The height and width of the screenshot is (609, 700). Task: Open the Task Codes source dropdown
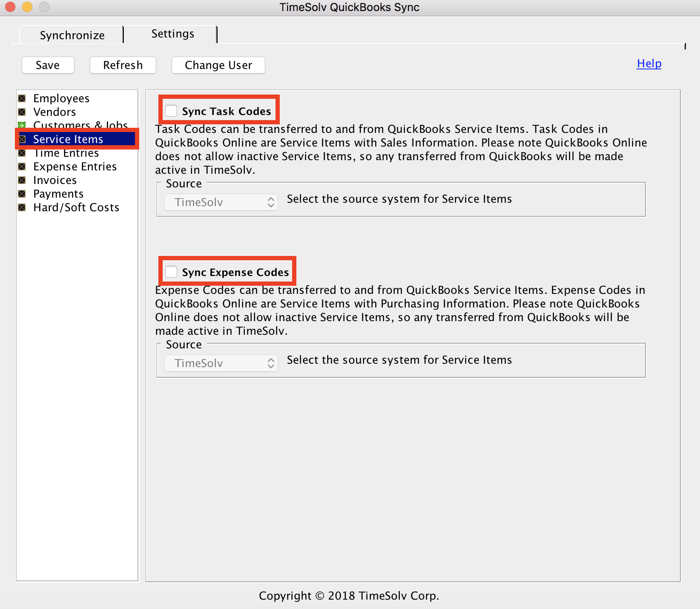[x=221, y=202]
